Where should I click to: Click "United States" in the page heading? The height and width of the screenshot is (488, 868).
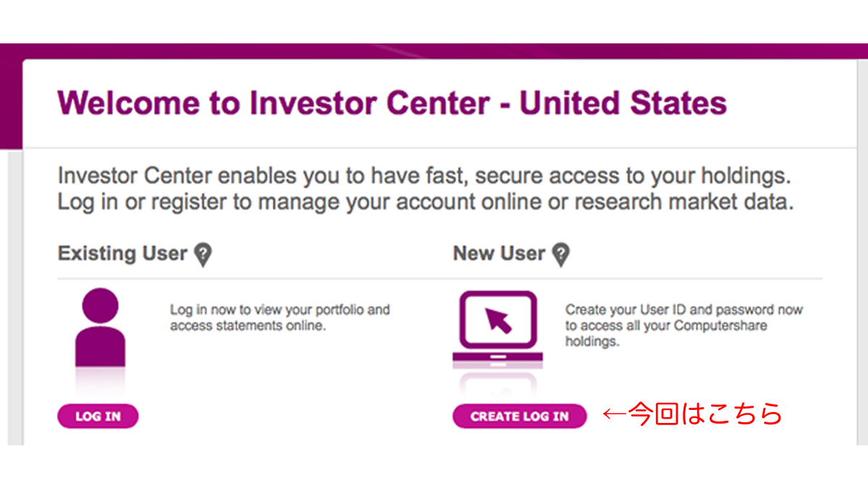(x=623, y=103)
